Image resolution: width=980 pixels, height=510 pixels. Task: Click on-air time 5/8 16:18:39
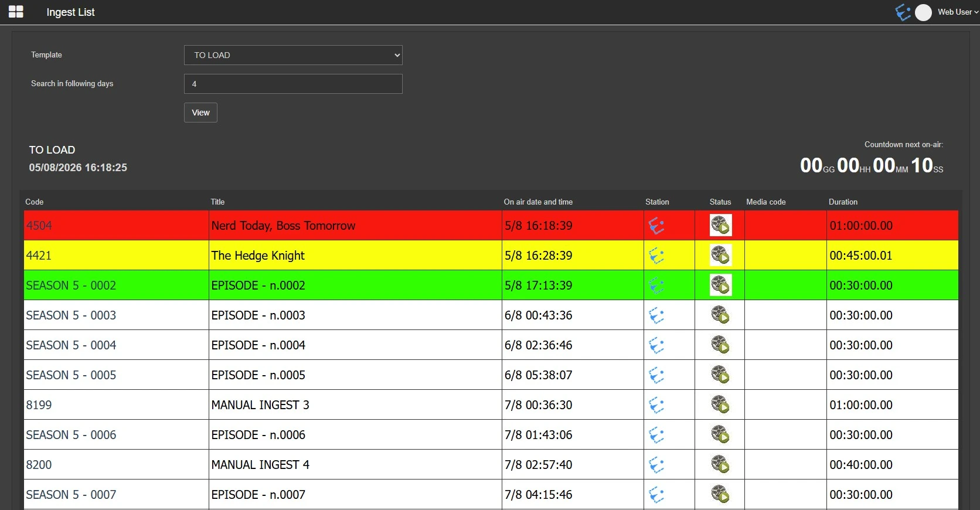click(539, 226)
